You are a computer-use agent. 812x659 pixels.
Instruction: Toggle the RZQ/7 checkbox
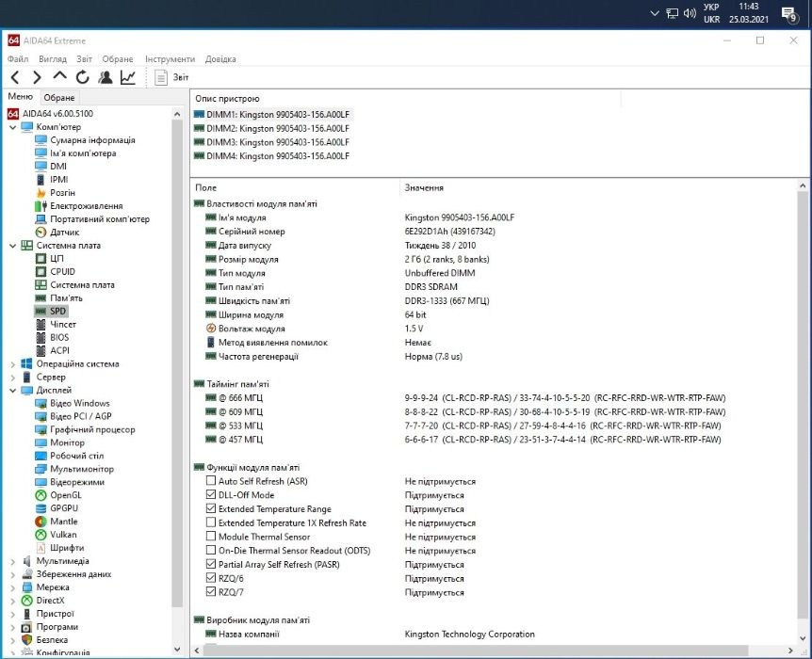[x=211, y=592]
